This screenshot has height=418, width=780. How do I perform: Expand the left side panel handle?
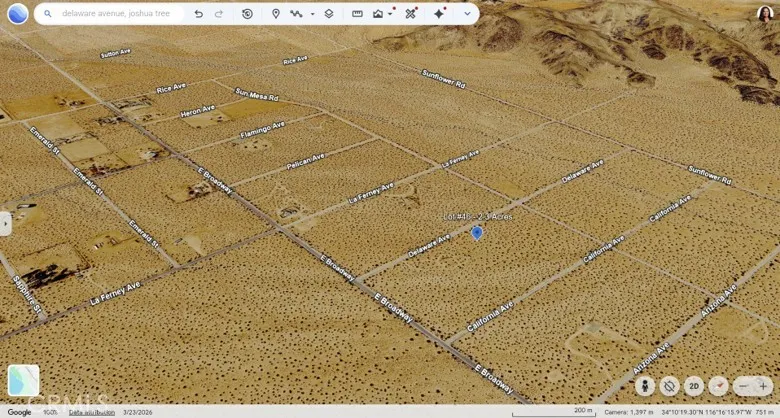(x=5, y=224)
